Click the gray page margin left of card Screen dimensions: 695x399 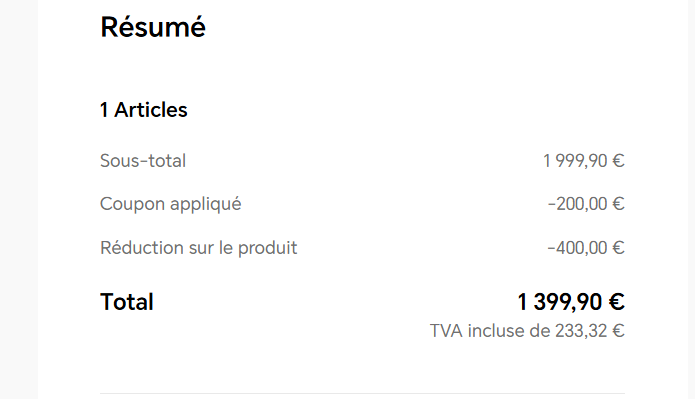pyautogui.click(x=19, y=200)
